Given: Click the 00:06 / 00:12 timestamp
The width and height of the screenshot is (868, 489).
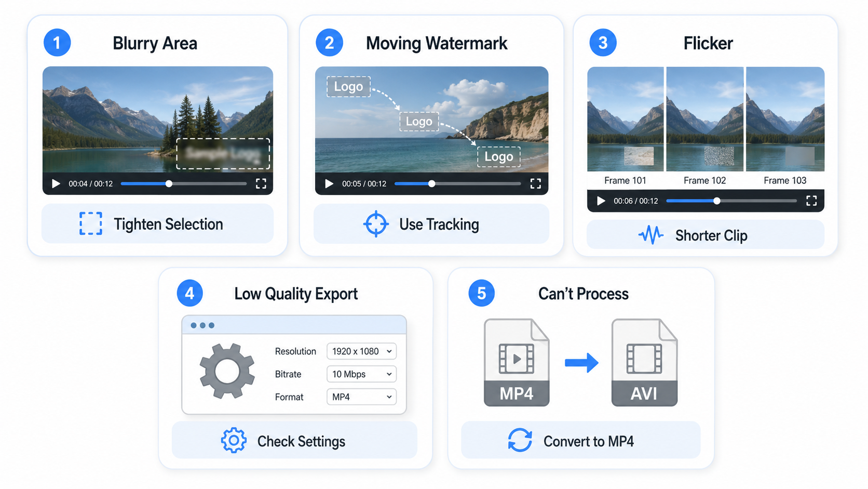Looking at the screenshot, I should click(636, 201).
